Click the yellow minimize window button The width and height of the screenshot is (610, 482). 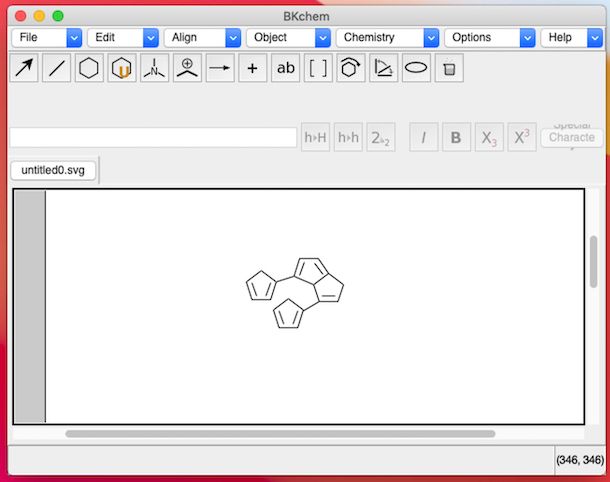[x=39, y=16]
